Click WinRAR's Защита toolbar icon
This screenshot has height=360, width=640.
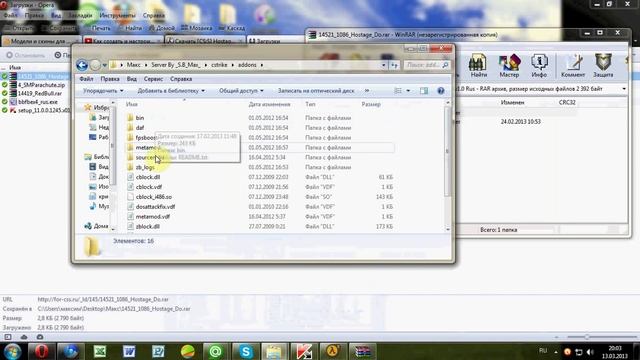pyautogui.click(x=603, y=66)
